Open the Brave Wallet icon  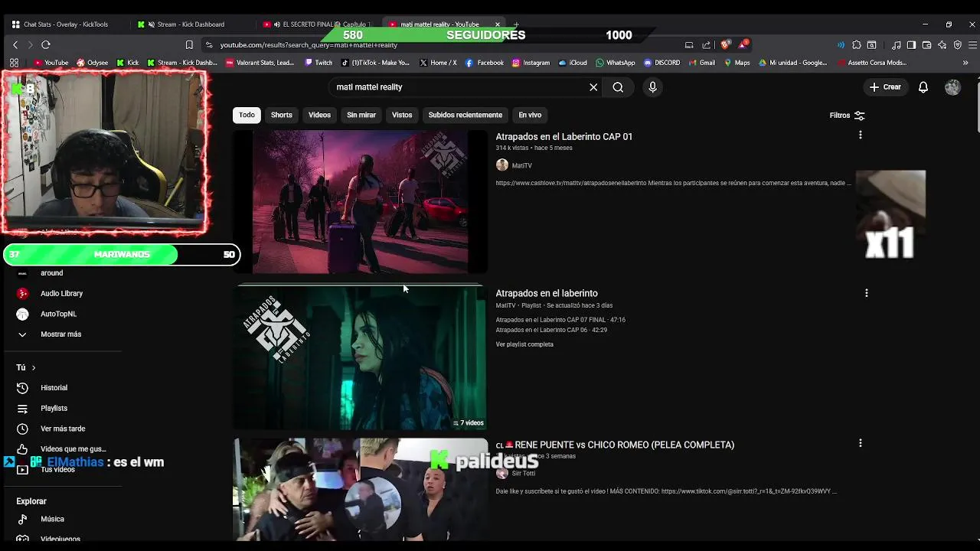pos(926,45)
